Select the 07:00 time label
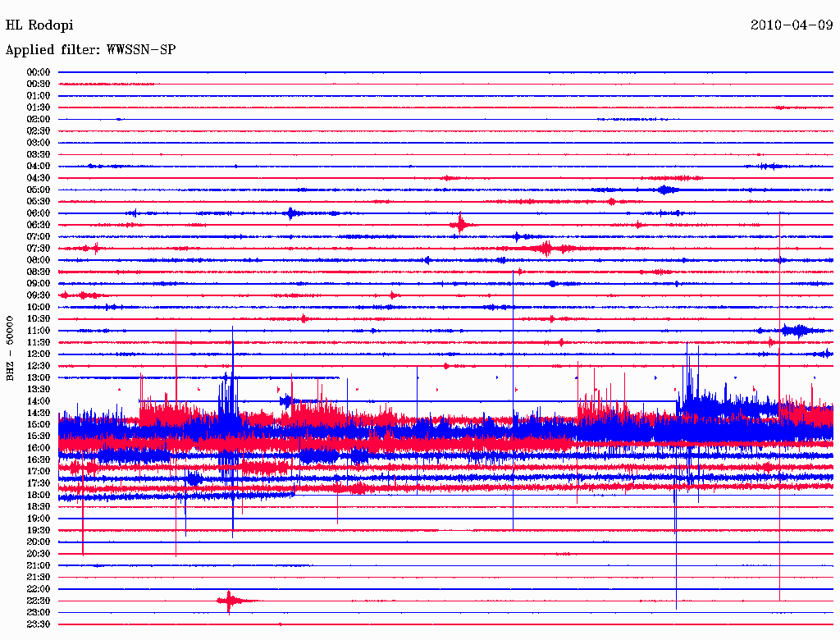The image size is (840, 640). point(39,237)
